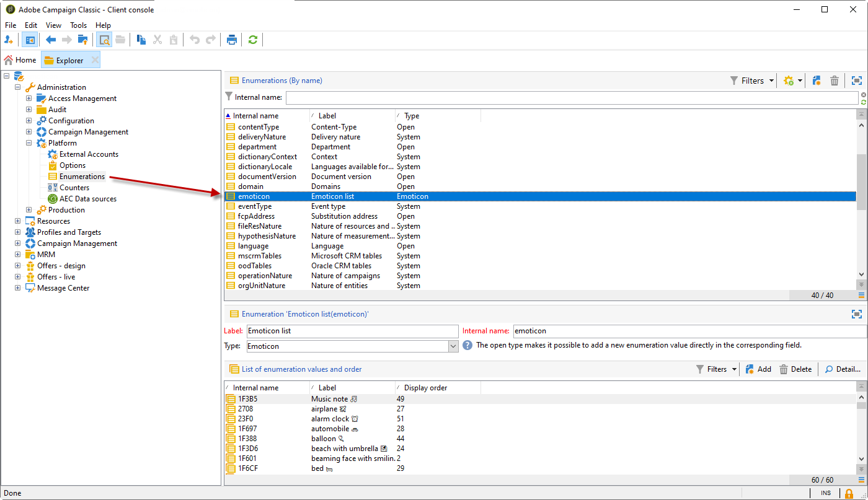Maximize the Enumeration detail panel icon
This screenshot has width=868, height=500.
pos(857,314)
